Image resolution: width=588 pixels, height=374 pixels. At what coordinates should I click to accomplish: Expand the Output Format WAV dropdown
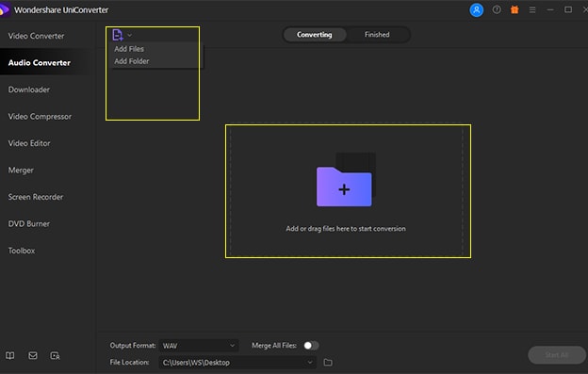point(199,346)
